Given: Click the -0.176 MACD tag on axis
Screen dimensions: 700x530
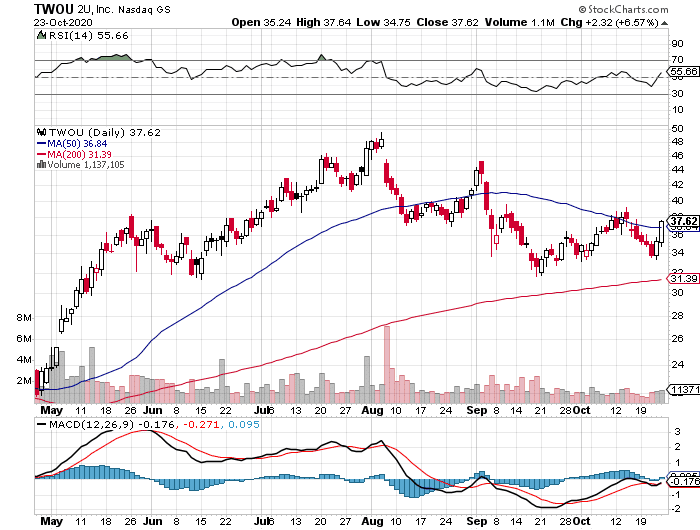Looking at the screenshot, I should click(684, 481).
